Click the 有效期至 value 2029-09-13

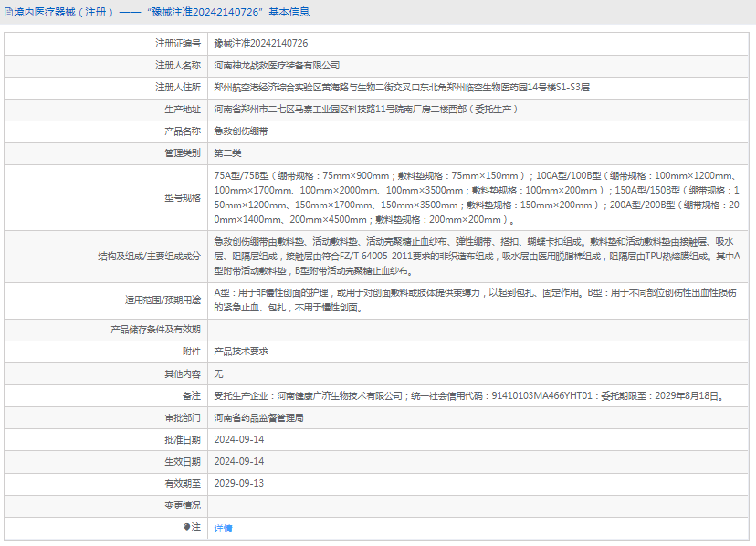(239, 483)
